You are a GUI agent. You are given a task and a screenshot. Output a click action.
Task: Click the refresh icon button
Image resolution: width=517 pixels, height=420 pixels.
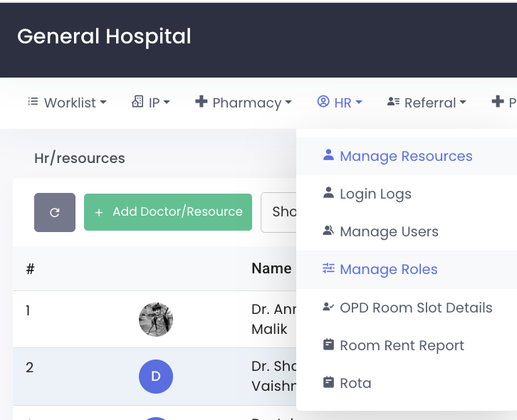[x=55, y=212]
